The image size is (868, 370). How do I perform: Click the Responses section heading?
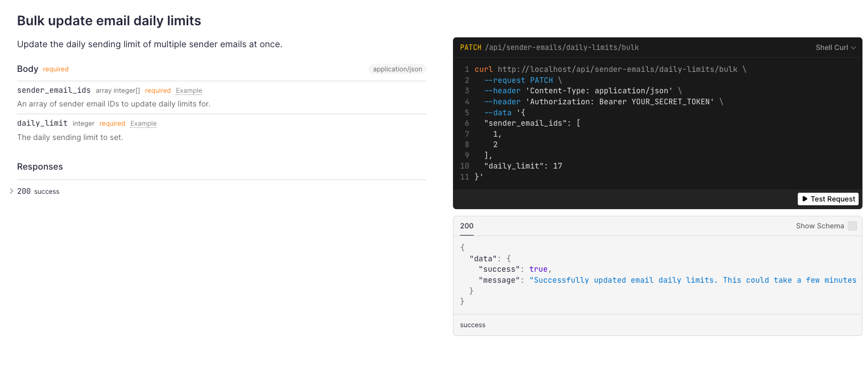pos(40,167)
